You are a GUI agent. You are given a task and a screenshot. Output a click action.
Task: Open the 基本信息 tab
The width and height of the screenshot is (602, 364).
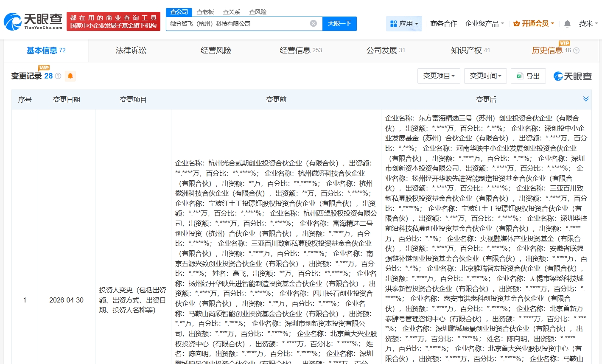click(46, 50)
